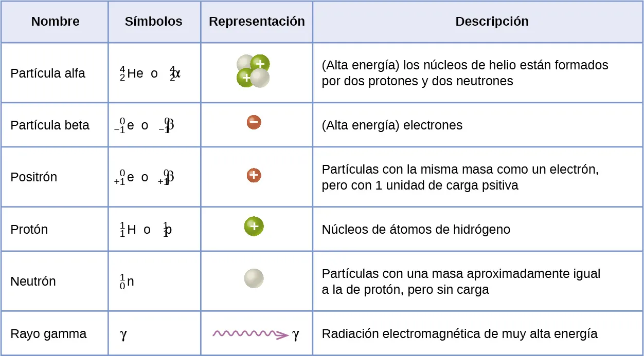Click the description 'Núcleos de átomos de hidrógeno'

[x=416, y=230]
